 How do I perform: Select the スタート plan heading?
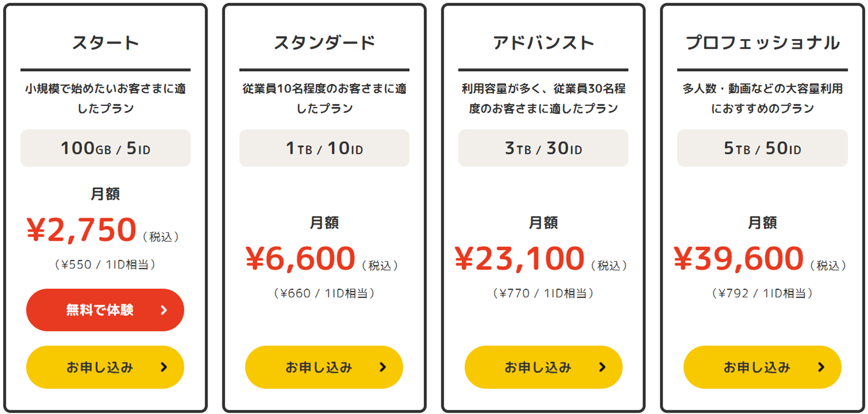(x=105, y=41)
